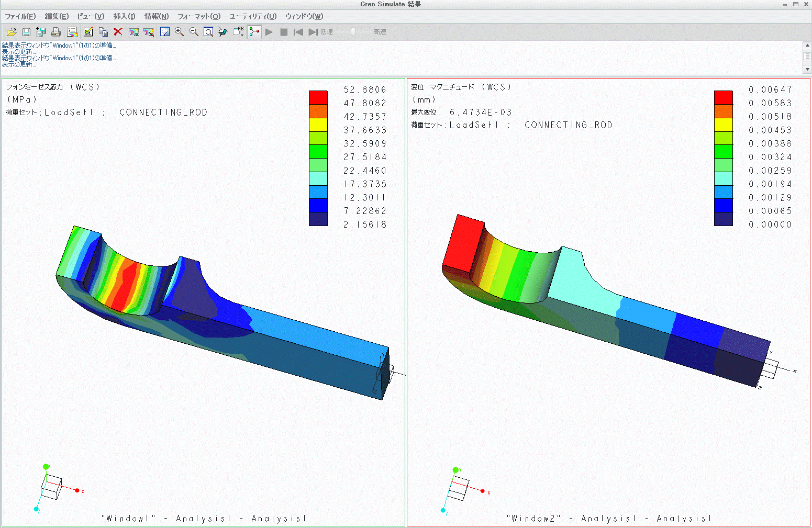Open the フォーマット(O) menu
Viewport: 812px width, 528px height.
[x=199, y=17]
